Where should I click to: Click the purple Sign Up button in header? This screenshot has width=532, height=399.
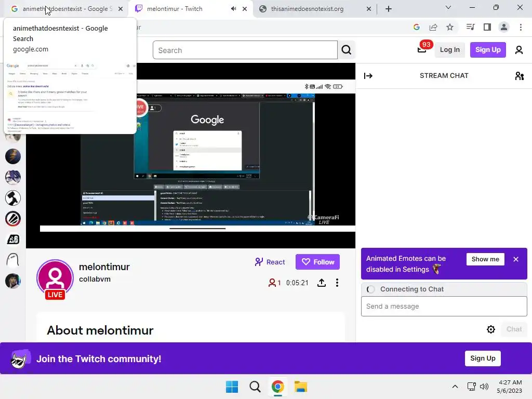[488, 50]
